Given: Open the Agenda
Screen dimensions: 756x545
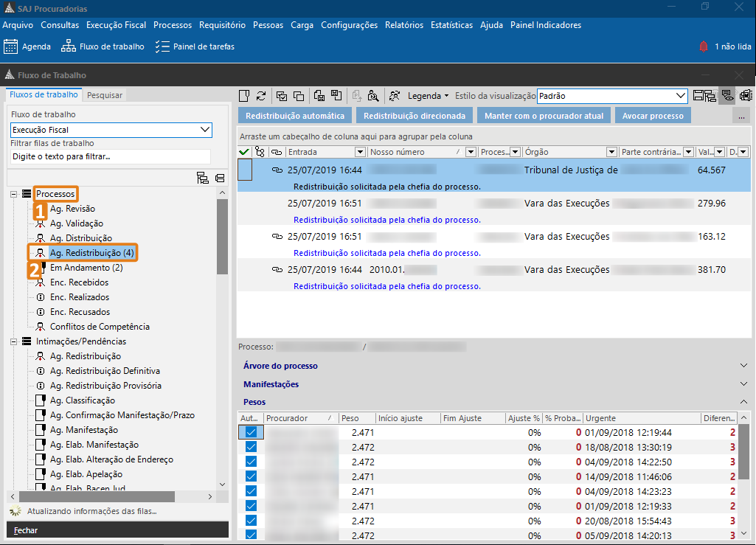Looking at the screenshot, I should coord(27,45).
